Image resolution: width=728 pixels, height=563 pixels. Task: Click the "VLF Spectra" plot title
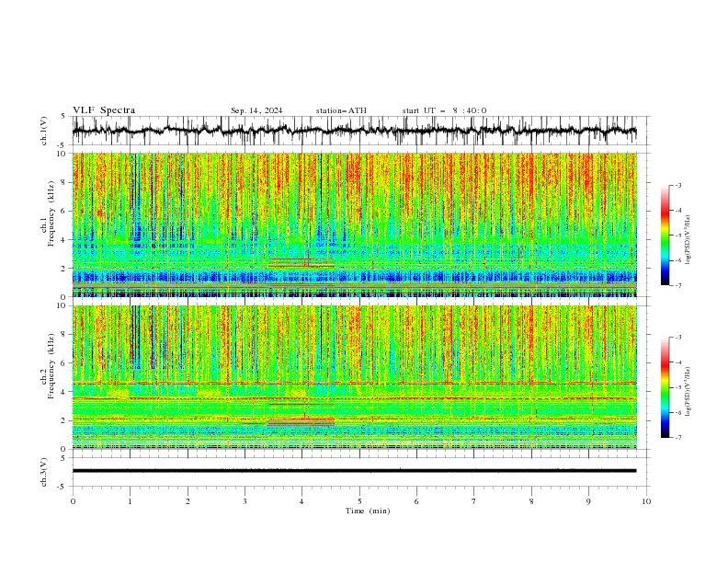click(104, 110)
